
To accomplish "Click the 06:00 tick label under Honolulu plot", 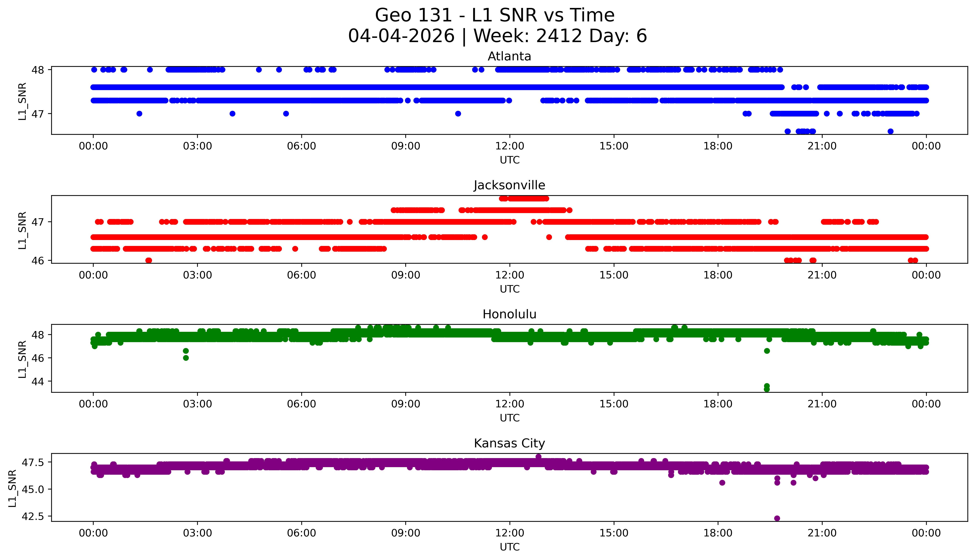I will pos(301,404).
